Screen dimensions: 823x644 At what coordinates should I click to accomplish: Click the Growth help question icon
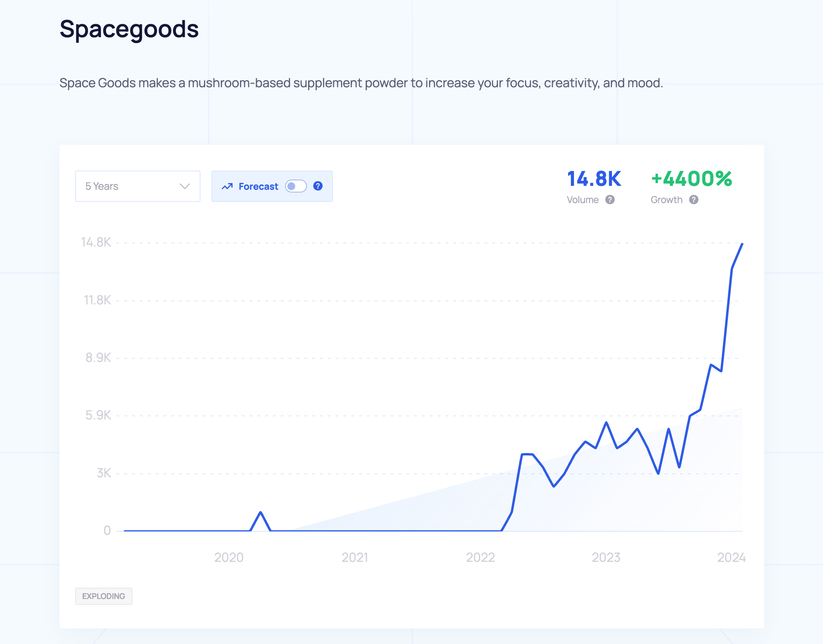[694, 200]
